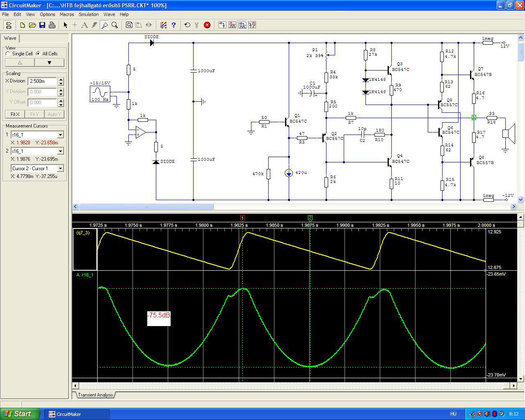
Task: Click the X Division spinner arrows
Action: (61, 81)
